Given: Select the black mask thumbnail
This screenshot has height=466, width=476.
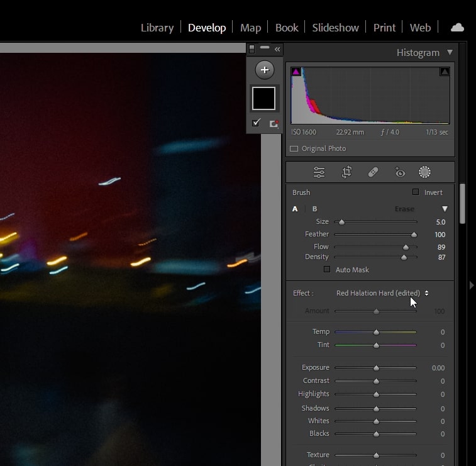Looking at the screenshot, I should [x=263, y=98].
